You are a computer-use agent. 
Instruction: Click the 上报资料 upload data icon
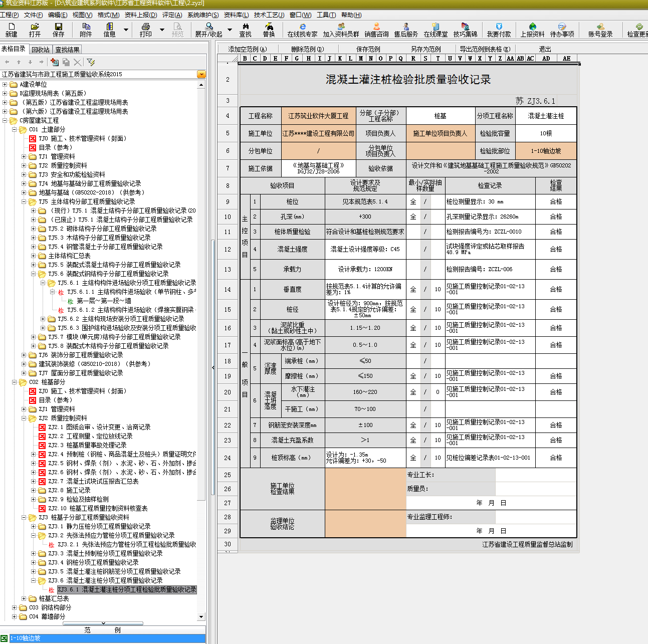pos(532,30)
